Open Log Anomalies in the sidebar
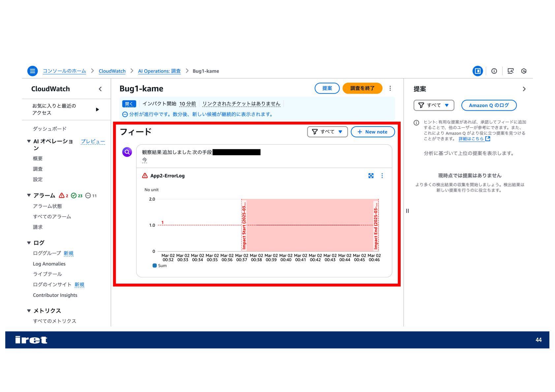Viewport: 555px width, 392px height. 49,264
